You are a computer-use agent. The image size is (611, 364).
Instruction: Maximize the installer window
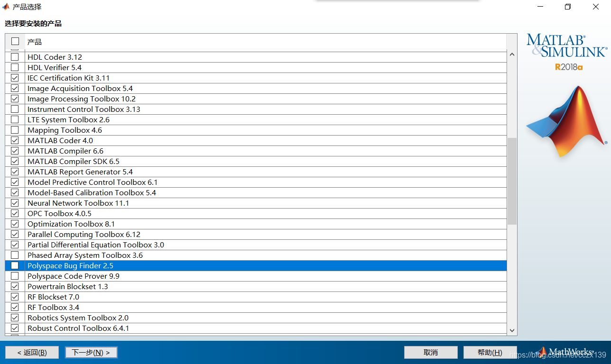pos(568,7)
